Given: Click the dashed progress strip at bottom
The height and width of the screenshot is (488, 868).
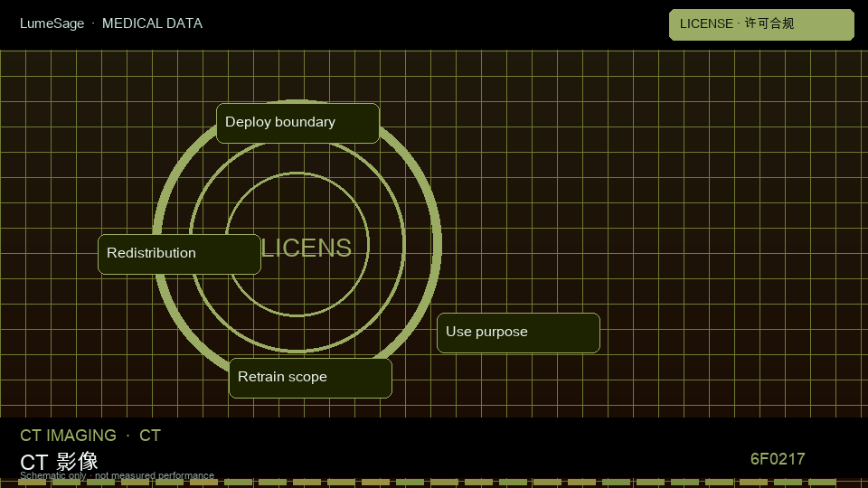Looking at the screenshot, I should [427, 483].
